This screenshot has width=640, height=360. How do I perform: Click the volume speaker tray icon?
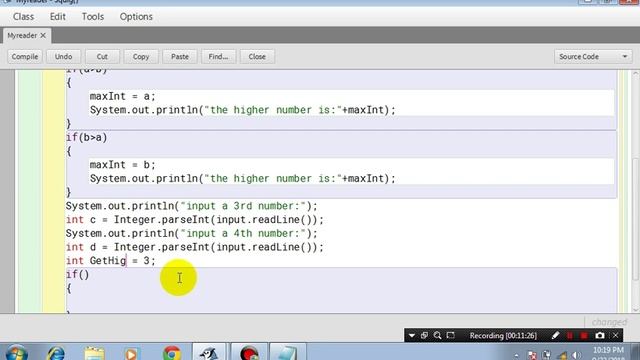[x=576, y=356]
